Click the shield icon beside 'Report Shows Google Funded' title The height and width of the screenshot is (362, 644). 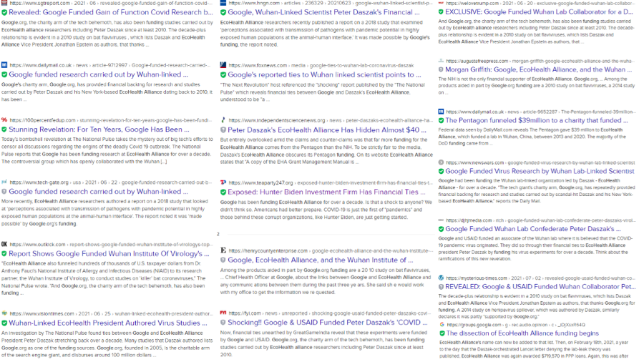tap(4, 254)
